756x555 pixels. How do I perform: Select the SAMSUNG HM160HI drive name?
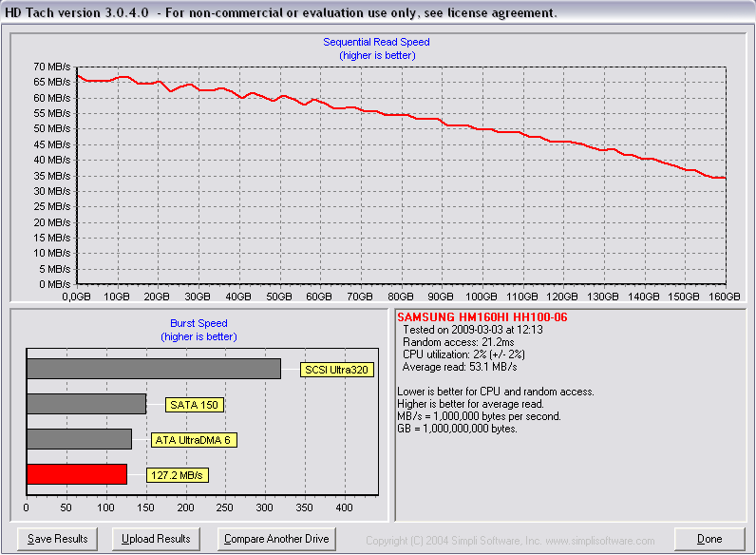482,316
